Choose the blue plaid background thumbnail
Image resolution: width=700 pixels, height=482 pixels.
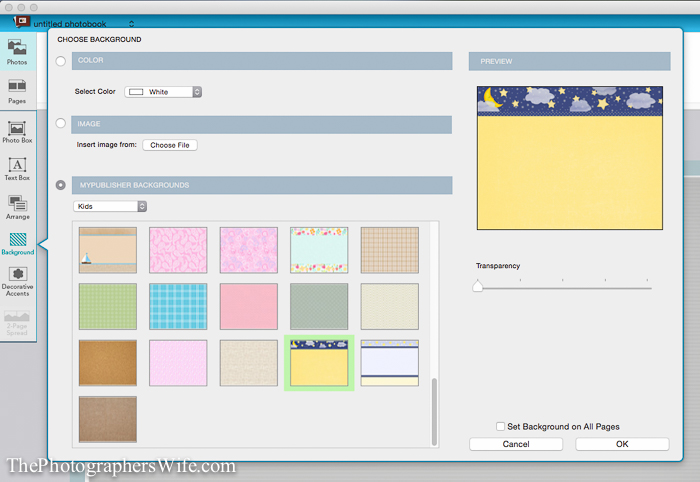tap(178, 307)
